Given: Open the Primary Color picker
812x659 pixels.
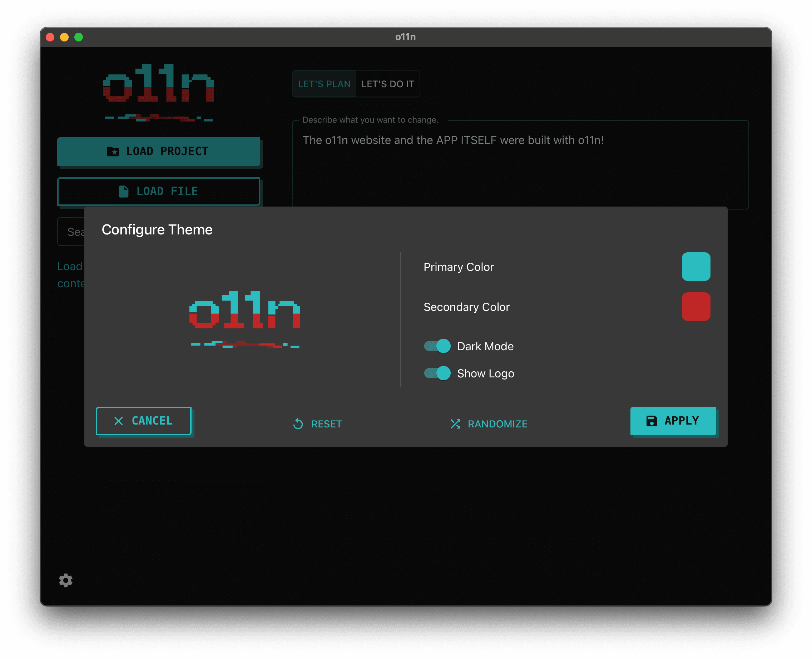Looking at the screenshot, I should (696, 267).
